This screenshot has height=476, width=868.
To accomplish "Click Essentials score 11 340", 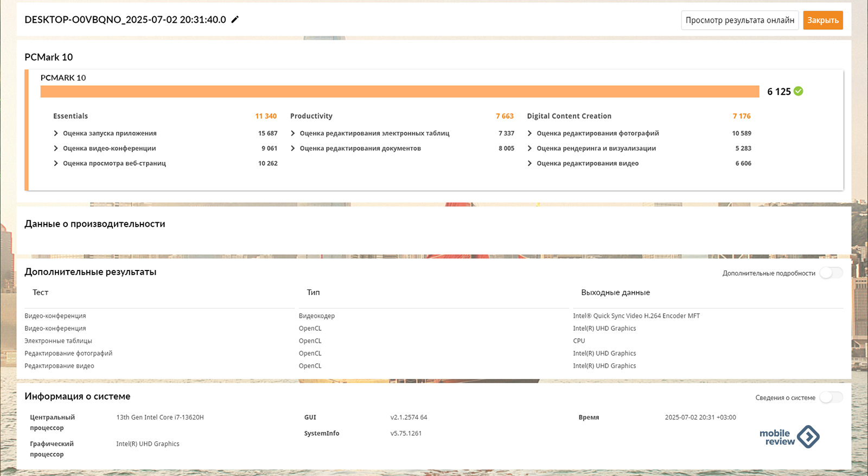I will (266, 116).
